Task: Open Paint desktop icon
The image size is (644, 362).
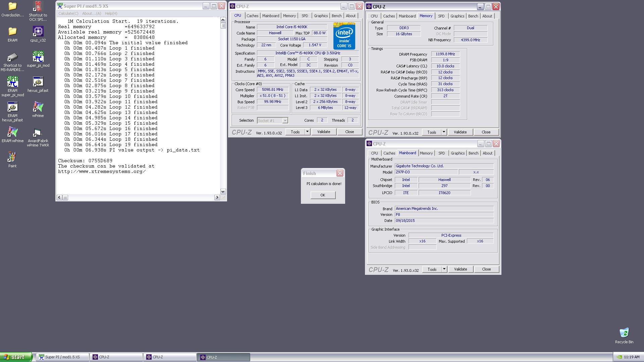Action: [12, 160]
